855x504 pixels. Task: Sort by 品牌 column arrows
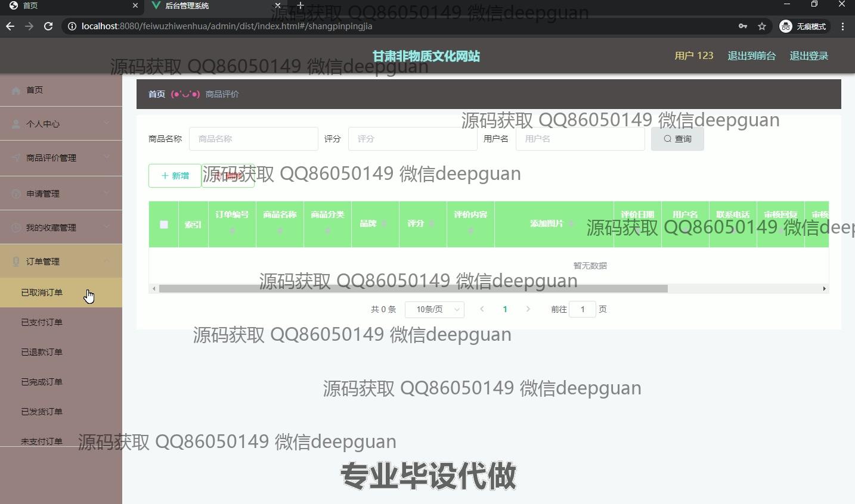pos(384,224)
